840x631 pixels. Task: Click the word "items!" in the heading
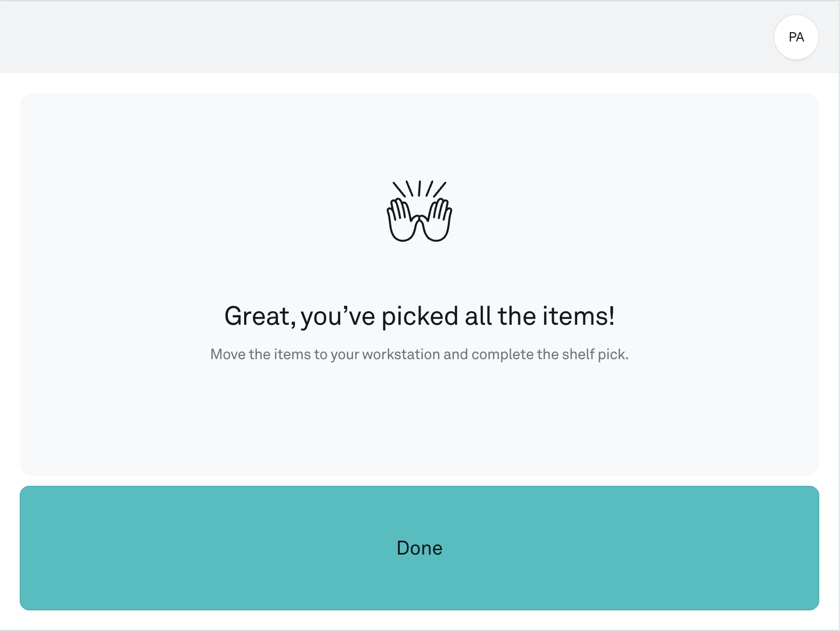coord(578,317)
